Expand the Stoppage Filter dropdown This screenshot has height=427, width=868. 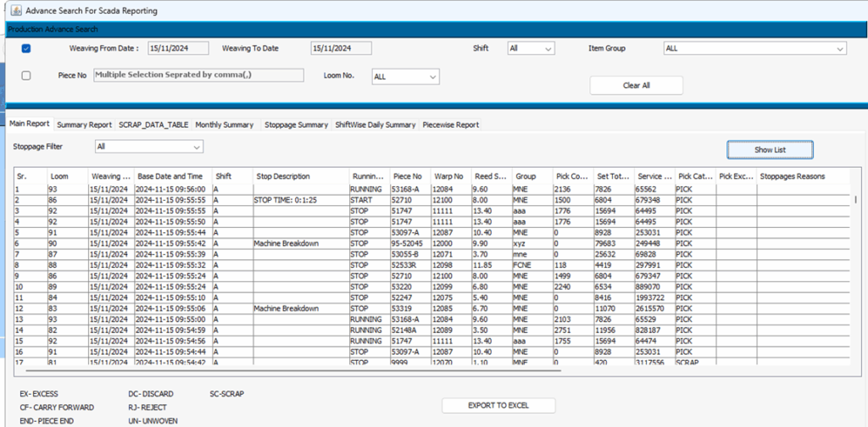[x=148, y=147]
